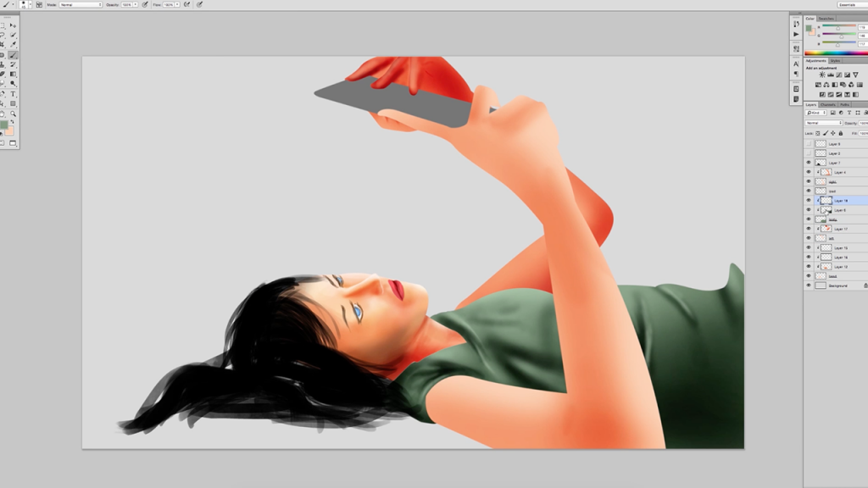Viewport: 868px width, 488px height.
Task: Switch to the Channels tab
Action: 828,104
